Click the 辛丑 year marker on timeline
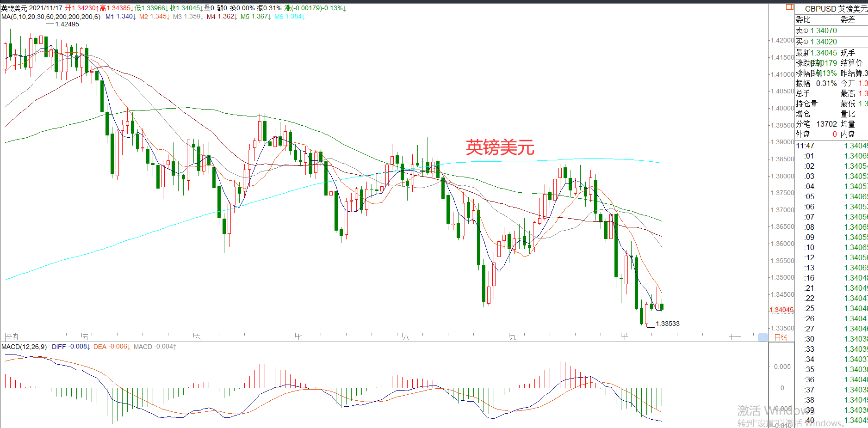868x428 pixels. tap(12, 337)
